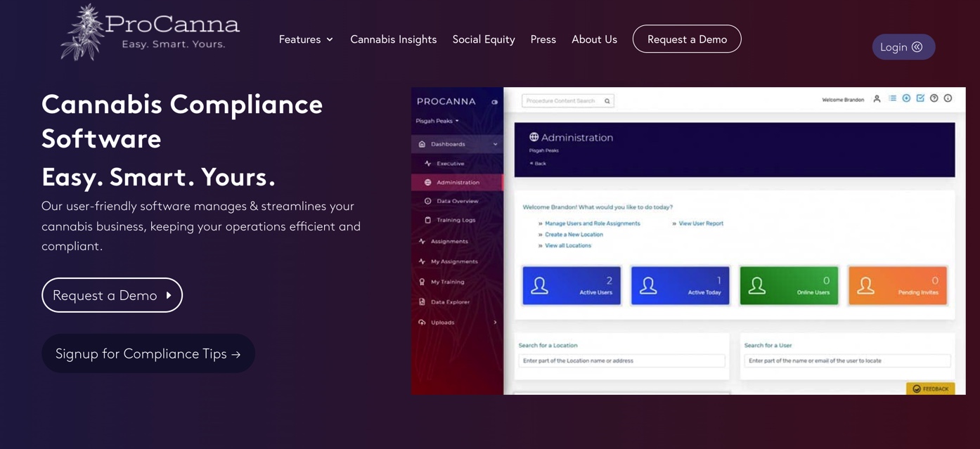Click the Welcome Brandon text in top bar
Viewport: 980px width, 449px height.
[843, 100]
